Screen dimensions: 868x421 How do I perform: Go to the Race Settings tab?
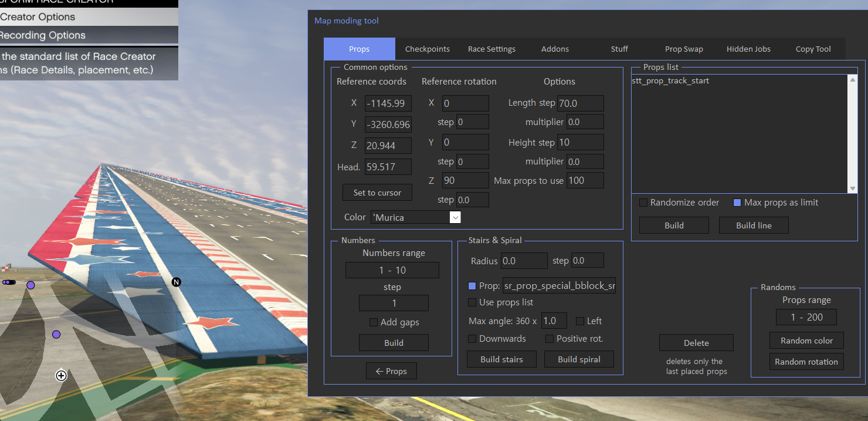click(x=491, y=49)
